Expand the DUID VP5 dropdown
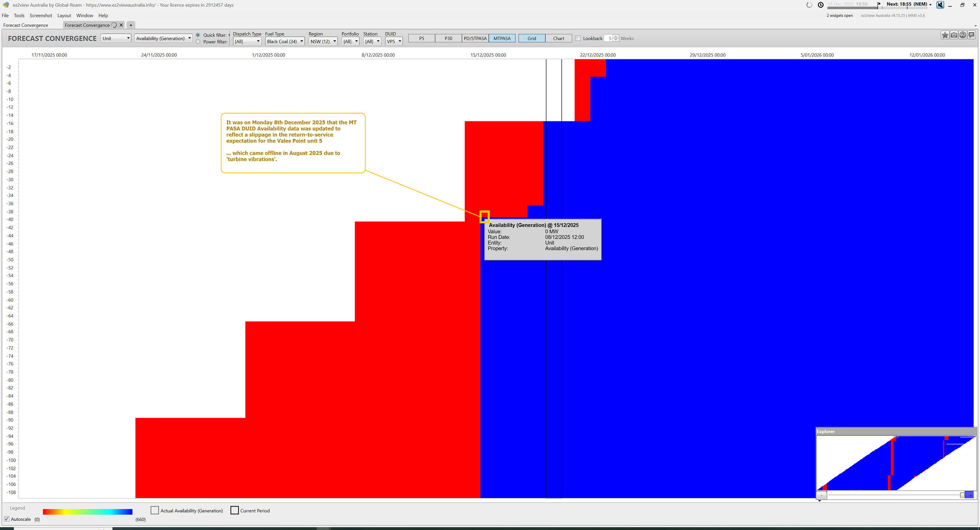This screenshot has width=980, height=530. 394,41
